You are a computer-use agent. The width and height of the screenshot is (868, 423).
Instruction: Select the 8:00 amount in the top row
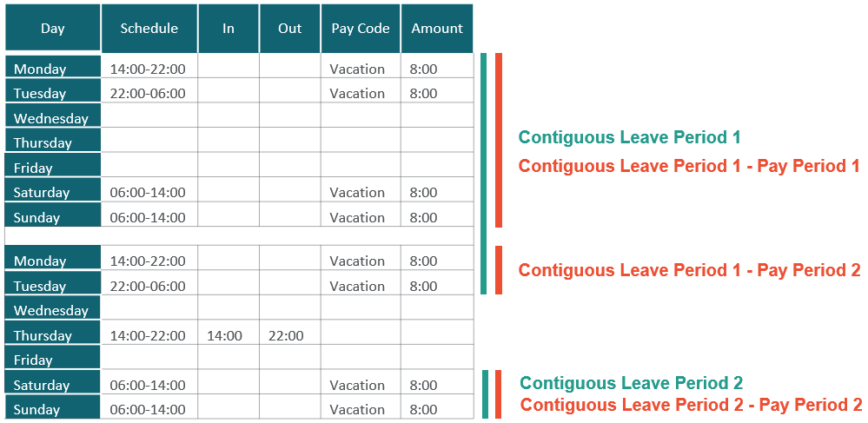(423, 69)
